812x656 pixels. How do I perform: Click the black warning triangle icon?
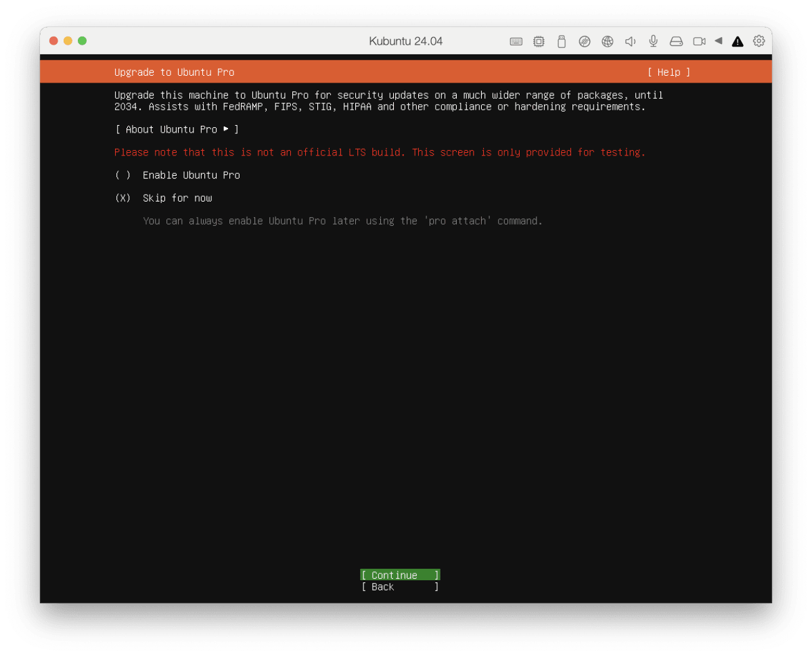click(x=738, y=41)
